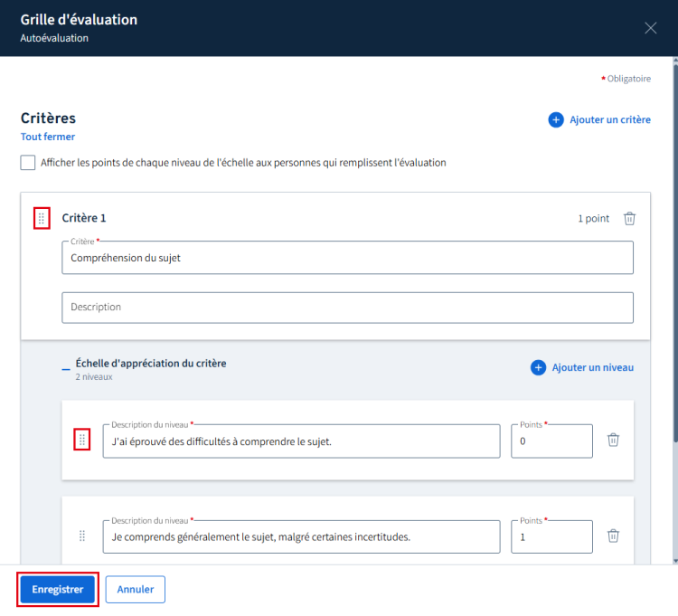Click the drag handle of level 'J'ai éprouvé des difficultés'
Viewport: 678px width, 616px height.
click(x=81, y=440)
